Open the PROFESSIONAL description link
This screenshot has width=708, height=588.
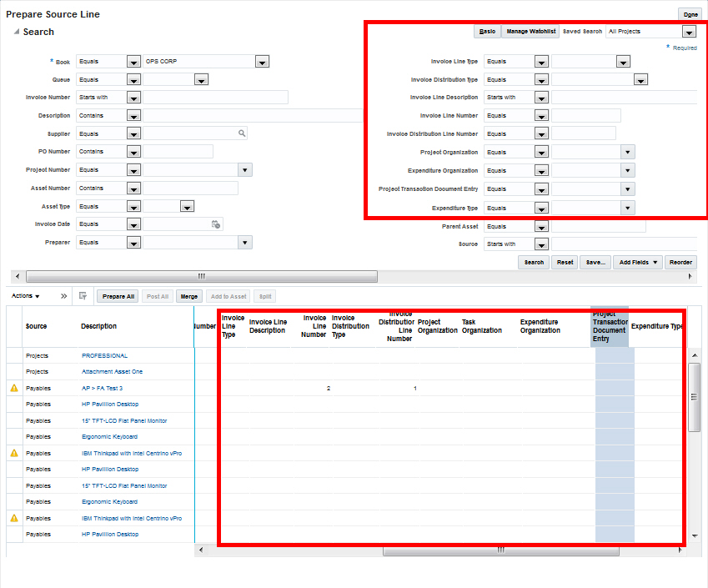coord(105,356)
